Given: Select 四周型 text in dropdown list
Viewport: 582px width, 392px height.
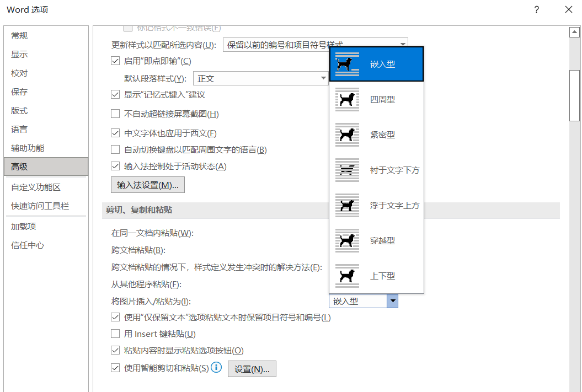Looking at the screenshot, I should (x=382, y=99).
